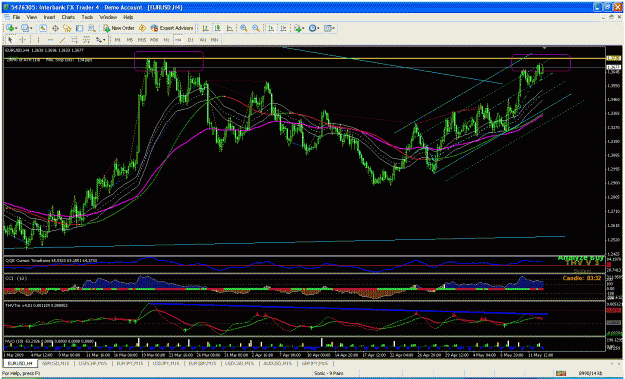The image size is (625, 379).
Task: Show the Market Watch panel
Action: pos(43,28)
